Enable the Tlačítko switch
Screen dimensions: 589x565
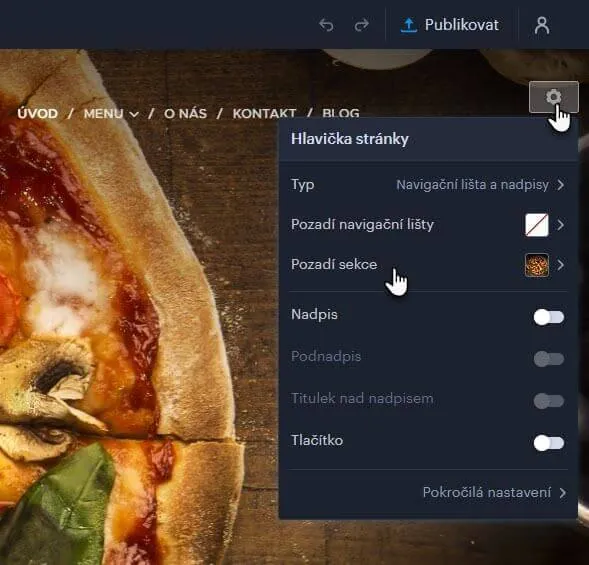548,443
